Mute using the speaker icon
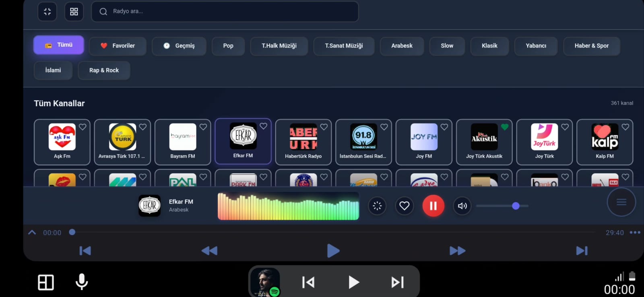The height and width of the screenshot is (297, 644). click(x=462, y=206)
